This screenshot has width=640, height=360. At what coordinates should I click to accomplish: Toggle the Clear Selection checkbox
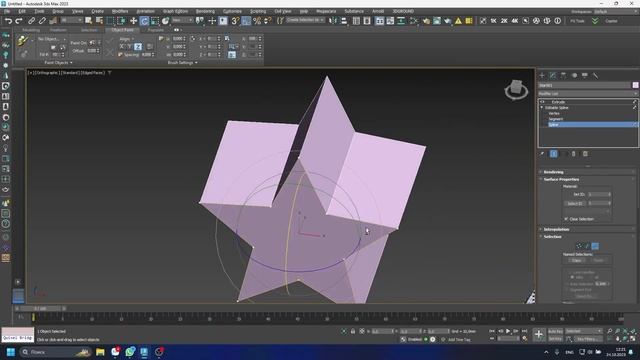[566, 219]
